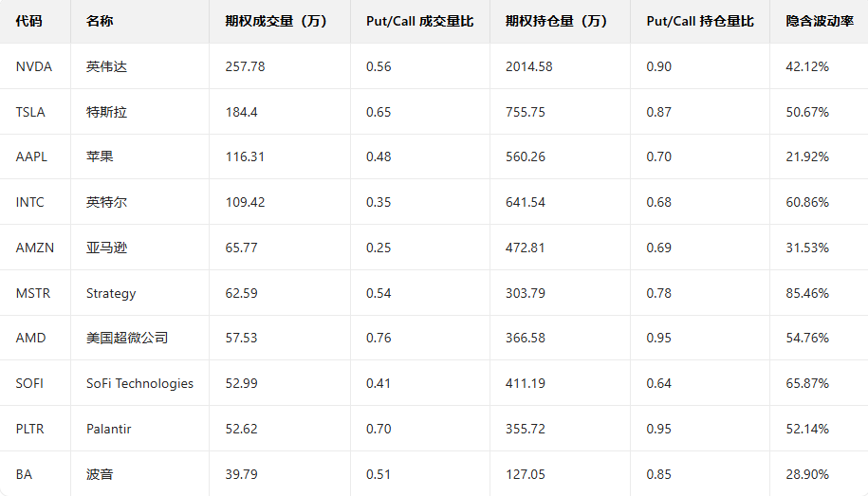Click the 代码 column header

tap(29, 21)
